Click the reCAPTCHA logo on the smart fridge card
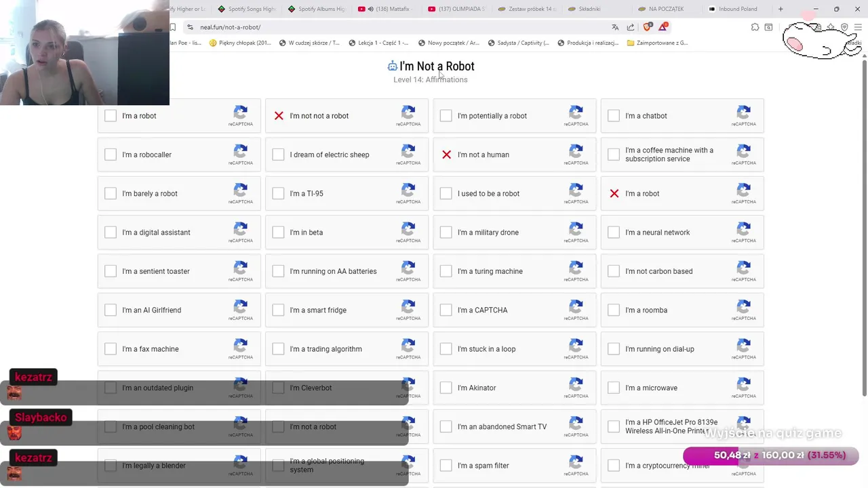 pos(408,306)
